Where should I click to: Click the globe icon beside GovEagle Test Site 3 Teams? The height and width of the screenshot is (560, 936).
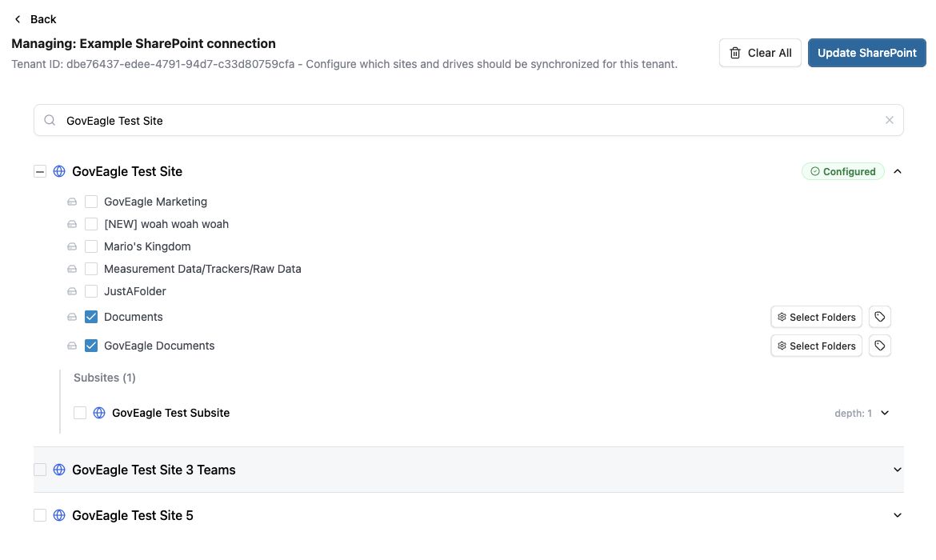click(x=59, y=470)
